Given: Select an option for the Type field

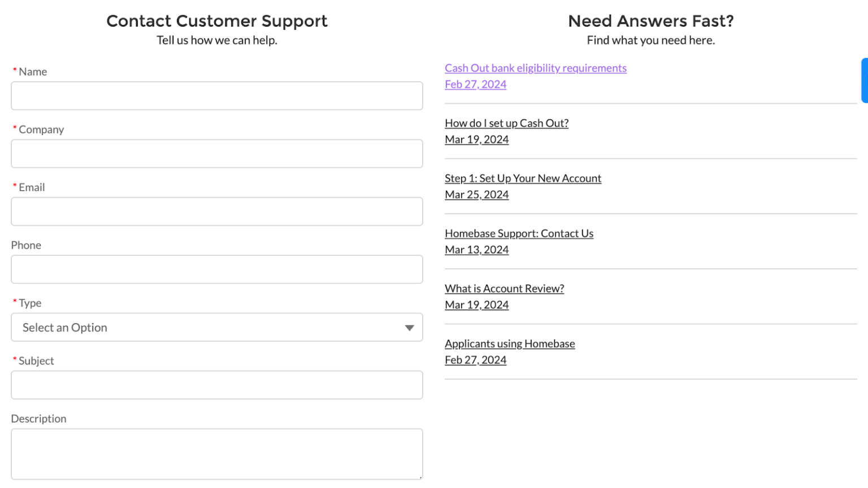Looking at the screenshot, I should [217, 327].
